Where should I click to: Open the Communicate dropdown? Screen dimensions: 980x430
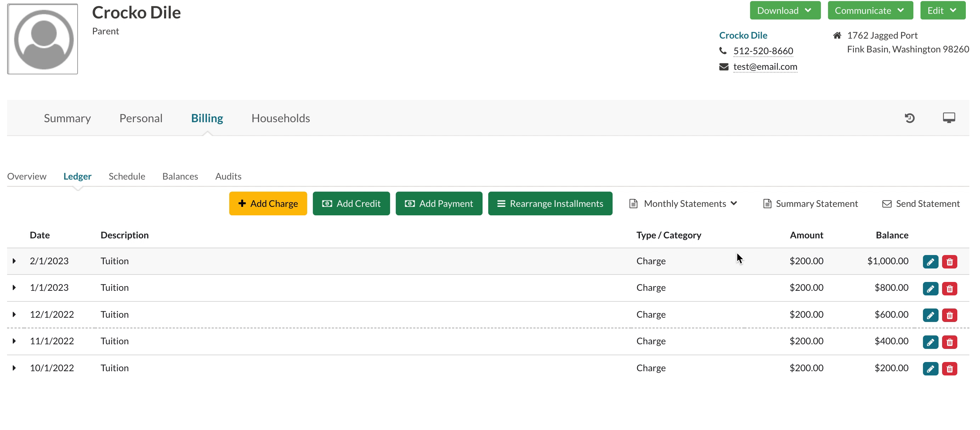coord(870,10)
